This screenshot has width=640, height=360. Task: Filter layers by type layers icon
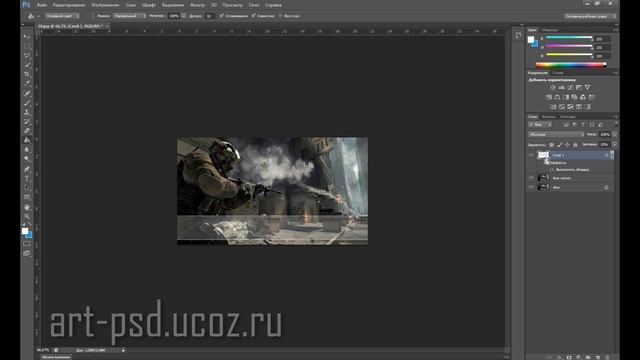pyautogui.click(x=583, y=124)
